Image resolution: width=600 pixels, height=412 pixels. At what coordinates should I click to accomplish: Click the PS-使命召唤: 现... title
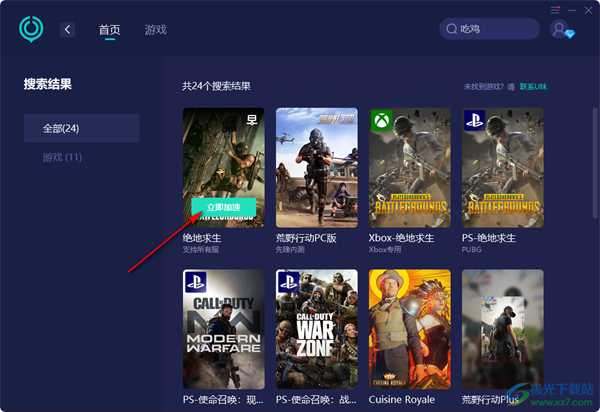(x=223, y=400)
